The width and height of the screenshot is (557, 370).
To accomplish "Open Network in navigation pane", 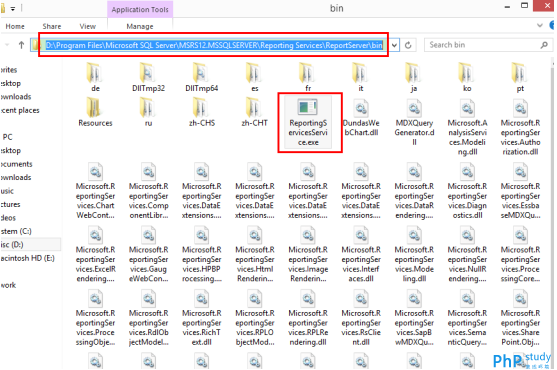I will click(x=8, y=285).
